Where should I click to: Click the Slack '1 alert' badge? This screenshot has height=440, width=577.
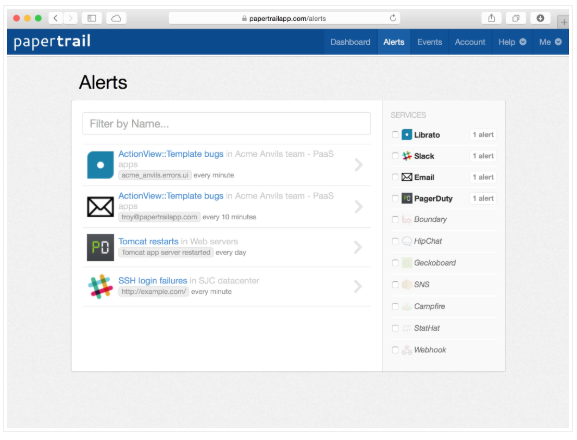(x=483, y=156)
